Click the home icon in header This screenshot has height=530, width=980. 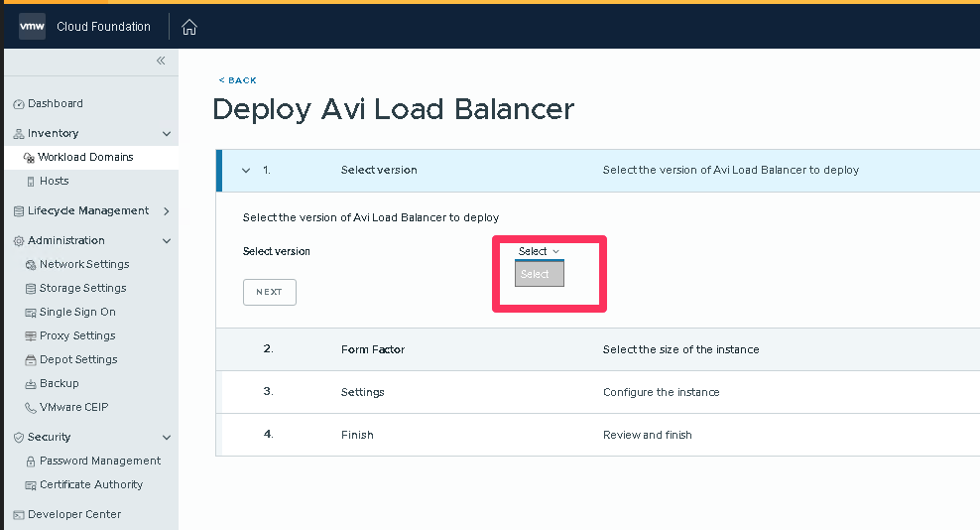(188, 27)
